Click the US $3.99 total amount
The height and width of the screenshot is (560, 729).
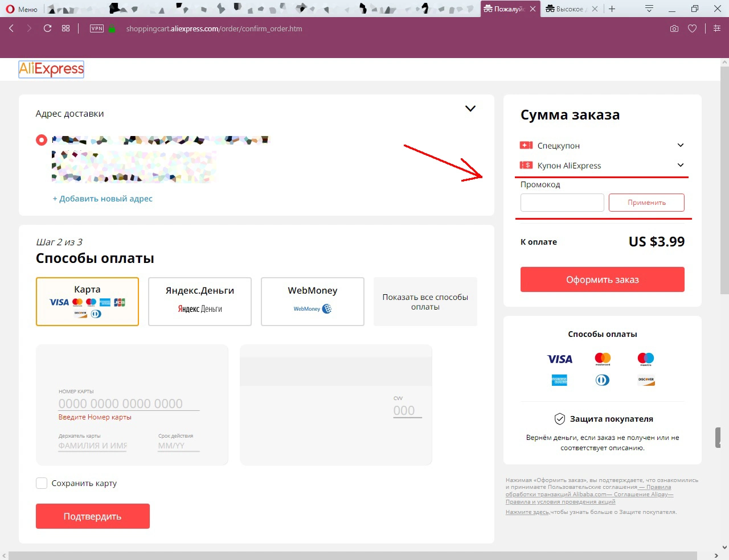[657, 242]
